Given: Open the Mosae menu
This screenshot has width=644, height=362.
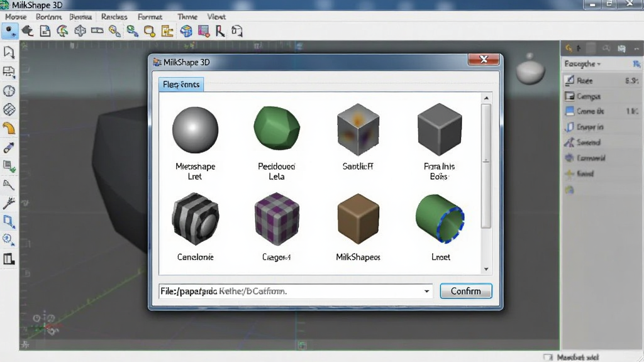Looking at the screenshot, I should click(16, 17).
